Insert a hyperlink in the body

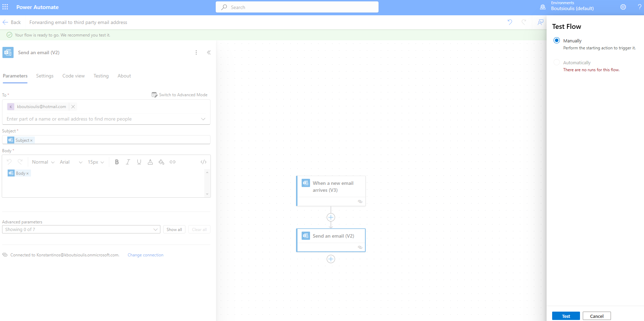[x=173, y=162]
